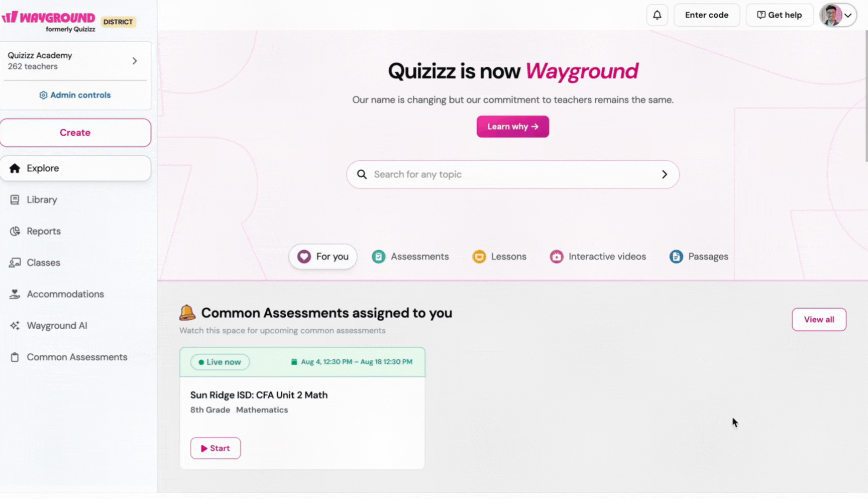Click '262 teachers' text
Image resolution: width=868 pixels, height=499 pixels.
tap(33, 66)
